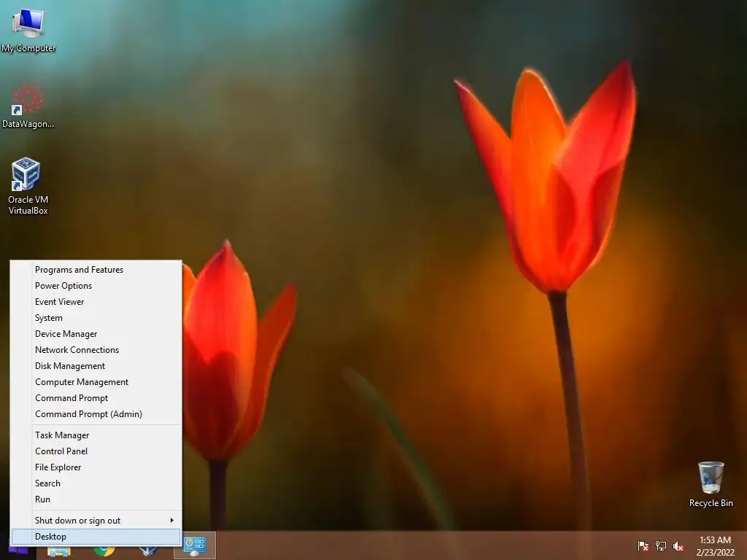The image size is (747, 560).
Task: Open the clock showing 1:53 AM
Action: tap(715, 545)
